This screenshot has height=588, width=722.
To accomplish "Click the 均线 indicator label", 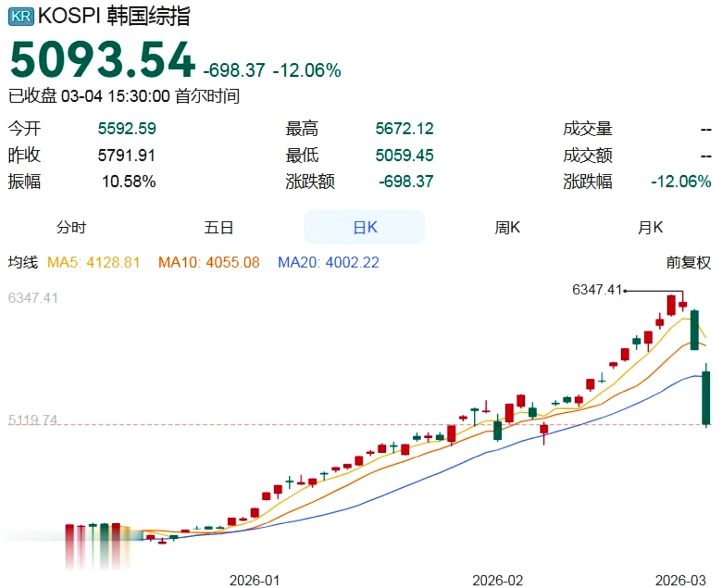I will tap(23, 262).
